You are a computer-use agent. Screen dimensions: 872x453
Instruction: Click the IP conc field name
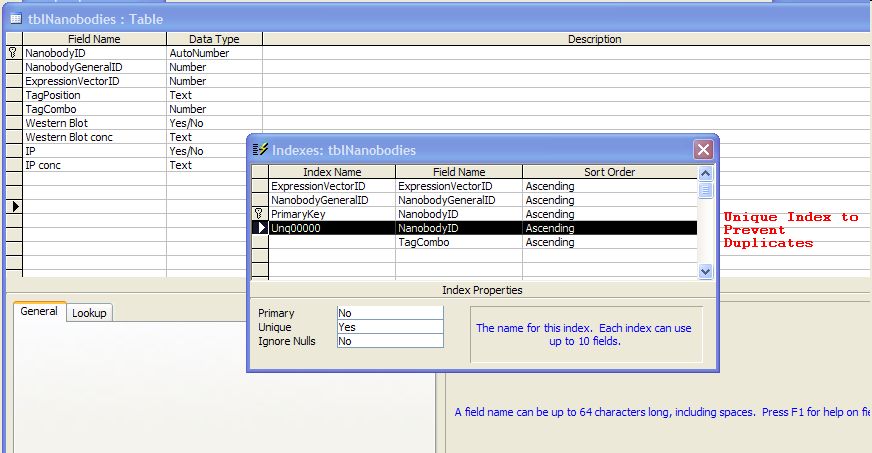[x=94, y=165]
